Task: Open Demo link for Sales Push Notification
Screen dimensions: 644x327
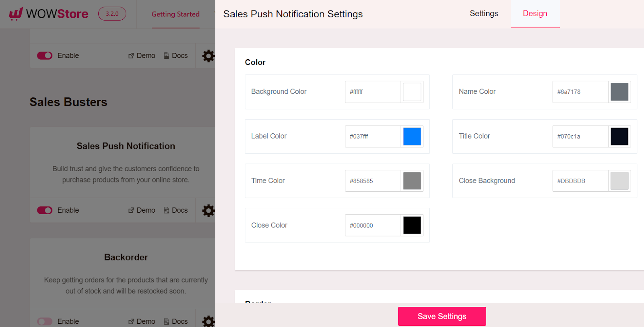Action: point(142,210)
